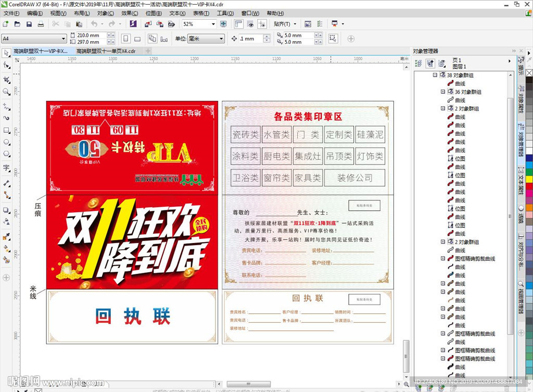Select the Crop tool

[6, 80]
